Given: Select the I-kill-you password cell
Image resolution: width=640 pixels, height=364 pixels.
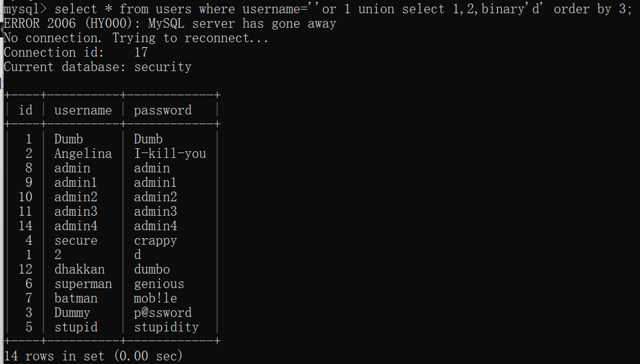Looking at the screenshot, I should pyautogui.click(x=170, y=154).
